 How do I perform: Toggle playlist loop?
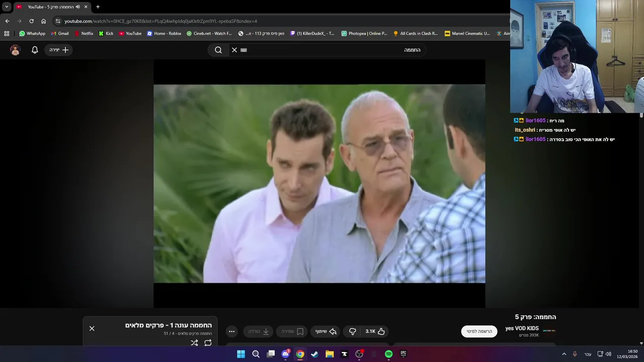[208, 342]
